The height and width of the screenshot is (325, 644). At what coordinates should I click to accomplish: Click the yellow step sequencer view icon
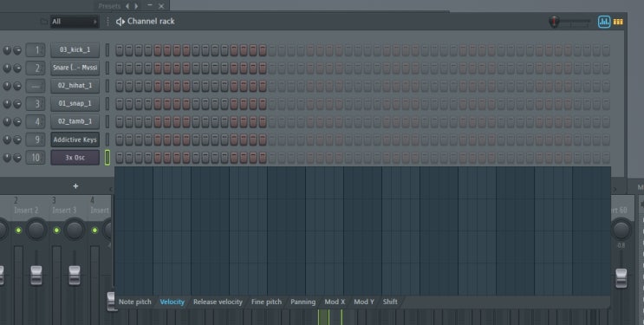[x=618, y=22]
